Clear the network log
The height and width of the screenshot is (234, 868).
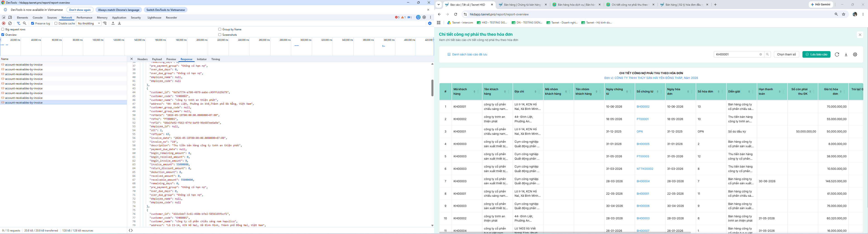click(10, 24)
